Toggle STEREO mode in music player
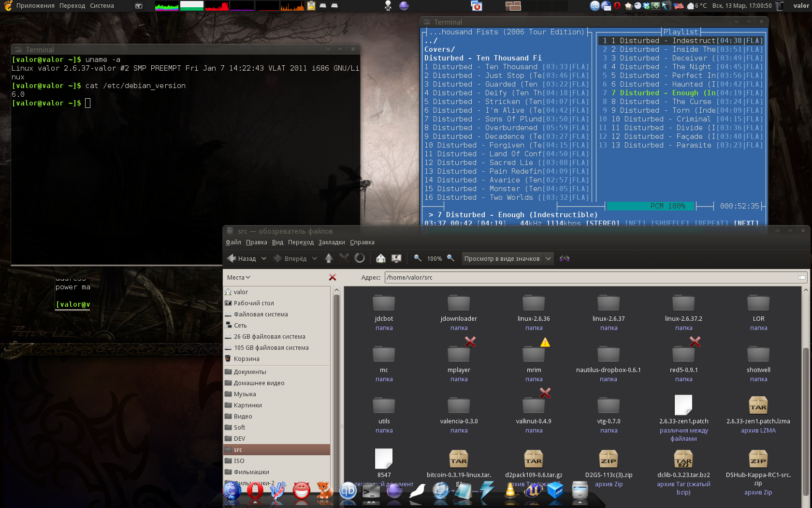 click(x=602, y=223)
